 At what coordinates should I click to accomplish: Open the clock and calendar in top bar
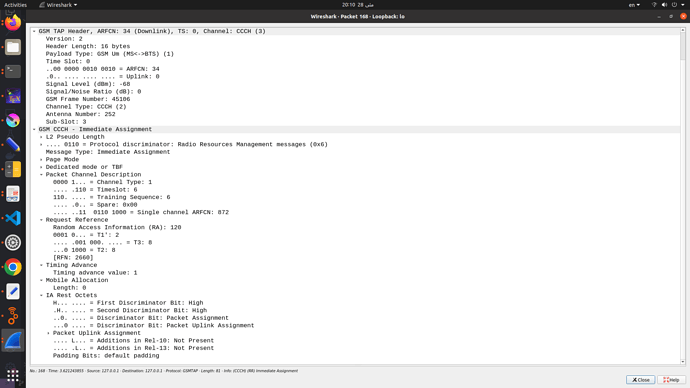click(358, 5)
